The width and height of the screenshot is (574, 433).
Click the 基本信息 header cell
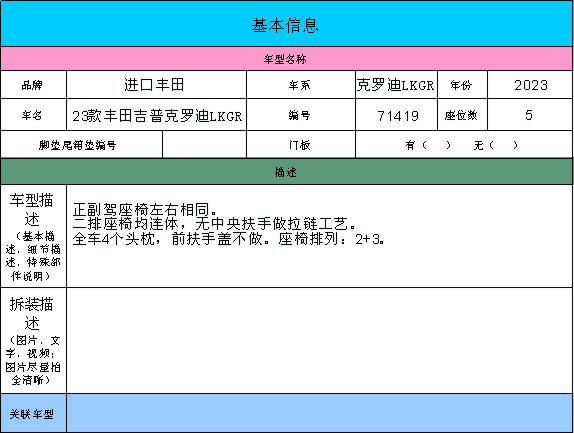click(286, 24)
